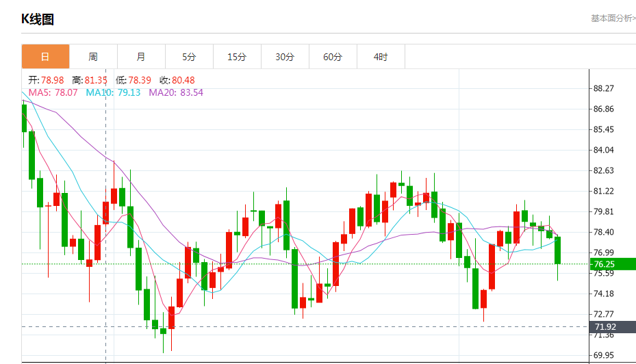Open the 基本面分析 link
This screenshot has width=636, height=364.
click(x=613, y=18)
